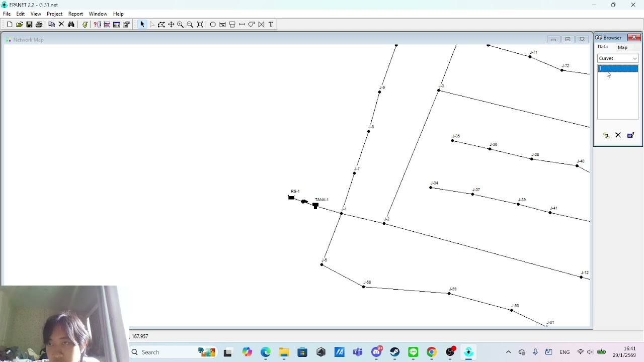The height and width of the screenshot is (362, 644).
Task: Open Steam from the taskbar
Action: pyautogui.click(x=395, y=352)
